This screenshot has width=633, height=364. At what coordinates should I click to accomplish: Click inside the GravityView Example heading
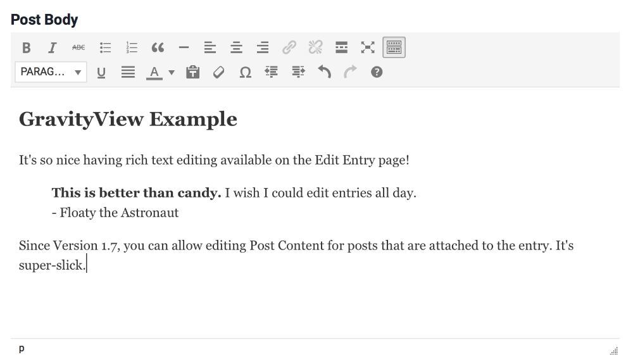coord(128,119)
